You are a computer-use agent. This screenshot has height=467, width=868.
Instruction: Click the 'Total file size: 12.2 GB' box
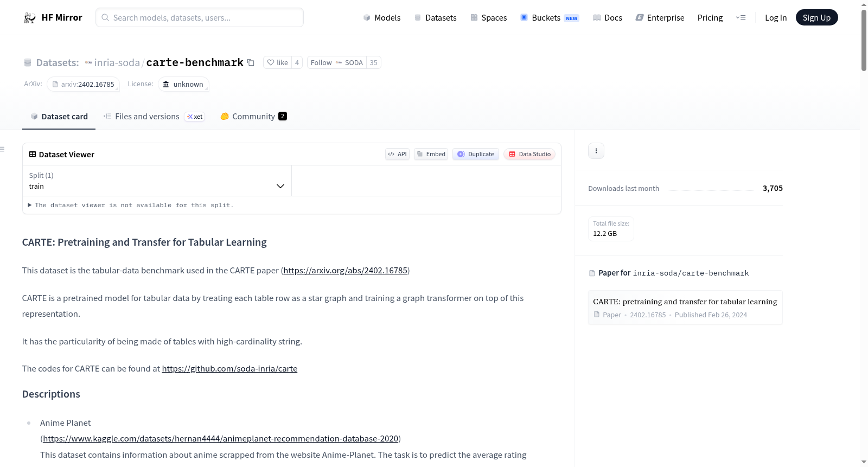tap(611, 228)
